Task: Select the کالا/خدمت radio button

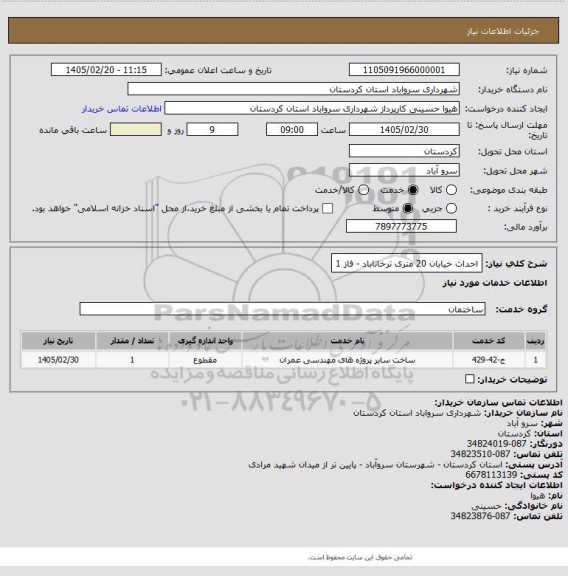Action: [363, 190]
